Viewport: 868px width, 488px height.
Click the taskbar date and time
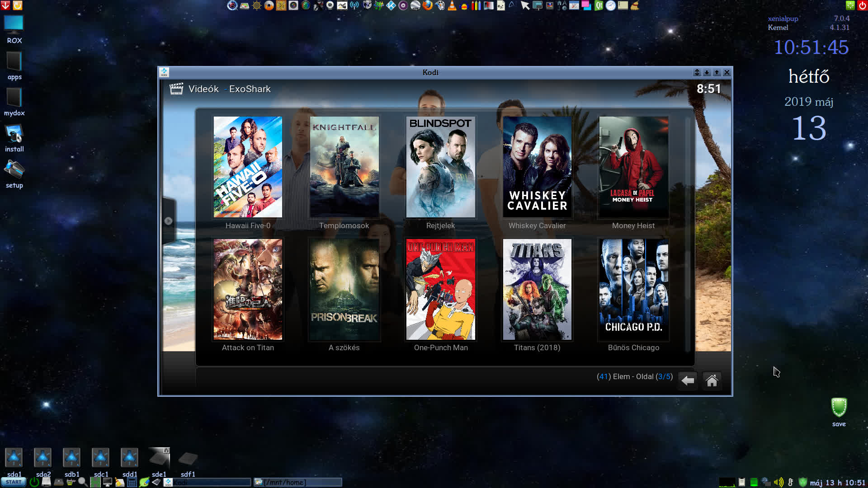pyautogui.click(x=838, y=483)
